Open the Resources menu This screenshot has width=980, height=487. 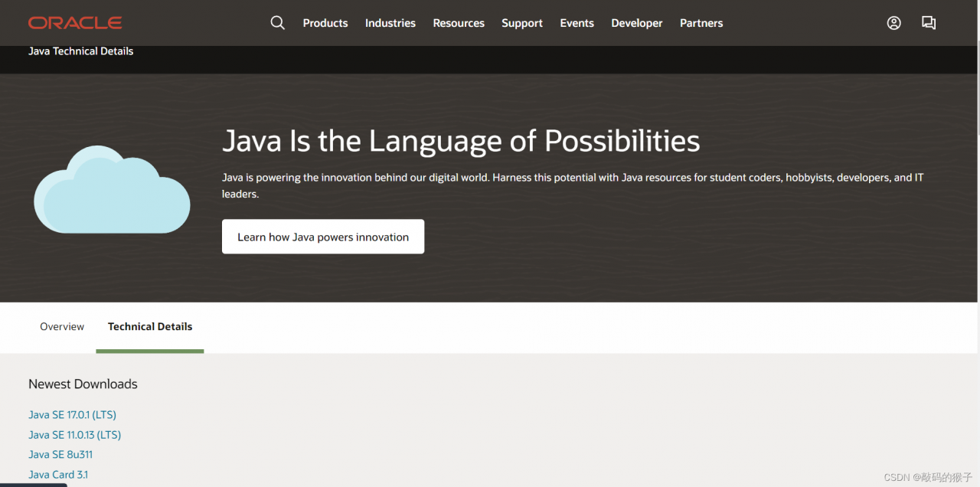[x=459, y=23]
